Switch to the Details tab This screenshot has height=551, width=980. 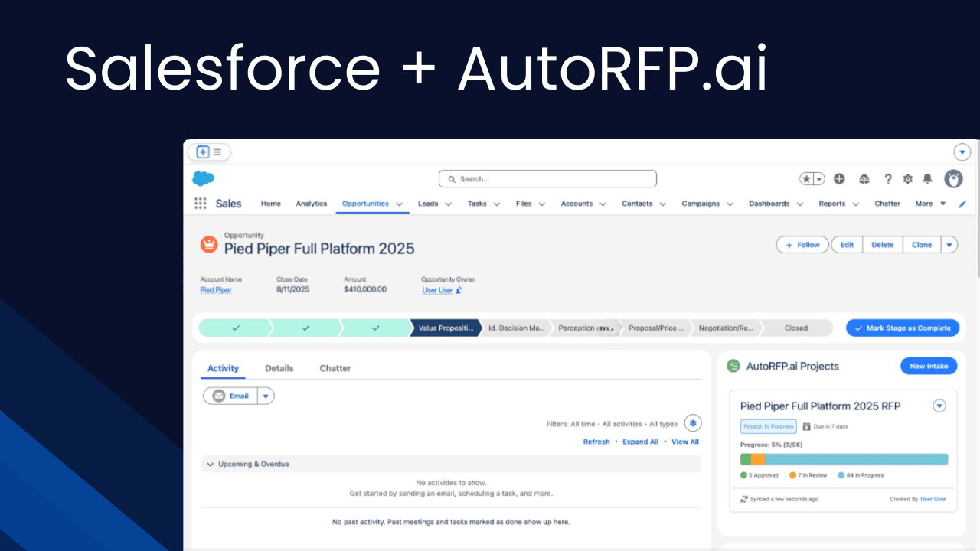[279, 368]
